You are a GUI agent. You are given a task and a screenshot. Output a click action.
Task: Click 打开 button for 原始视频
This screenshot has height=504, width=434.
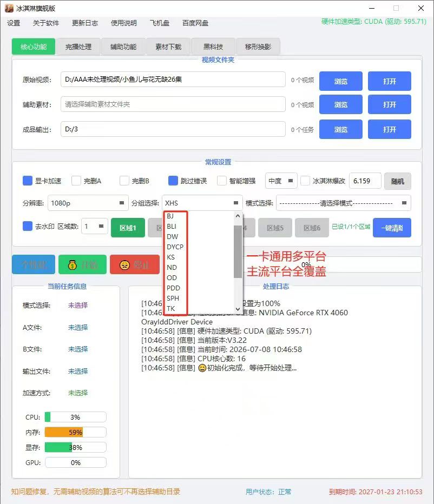pyautogui.click(x=389, y=81)
